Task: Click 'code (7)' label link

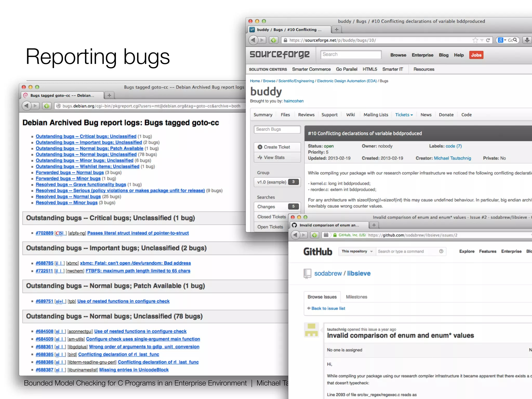Action: click(x=454, y=146)
